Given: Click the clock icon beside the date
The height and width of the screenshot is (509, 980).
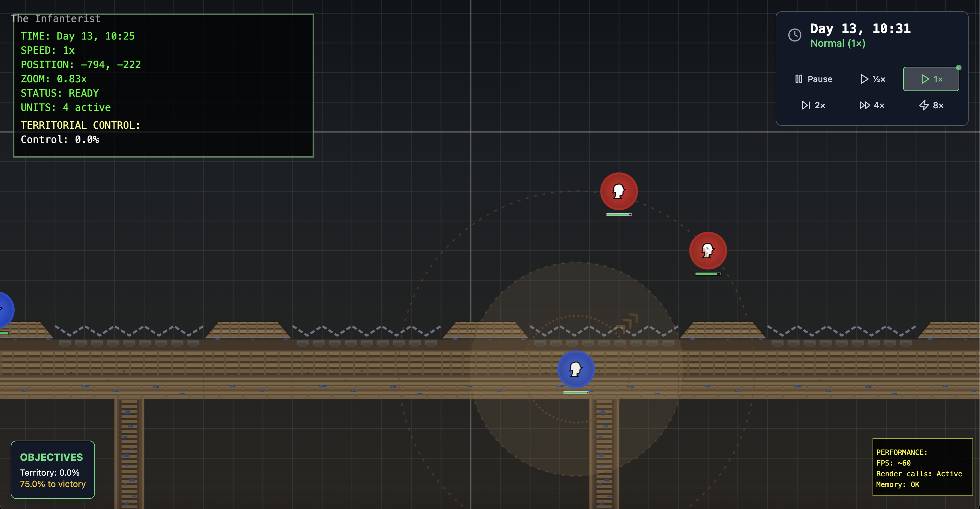Looking at the screenshot, I should [x=795, y=35].
